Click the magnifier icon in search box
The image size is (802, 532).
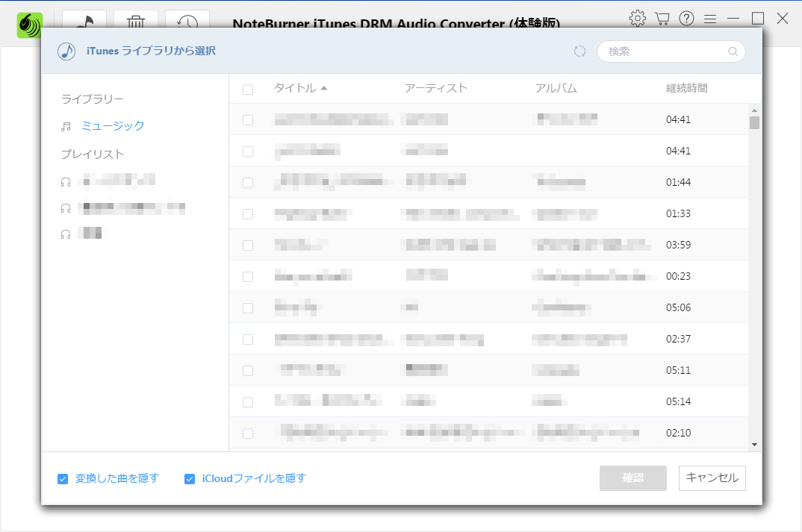pyautogui.click(x=733, y=51)
